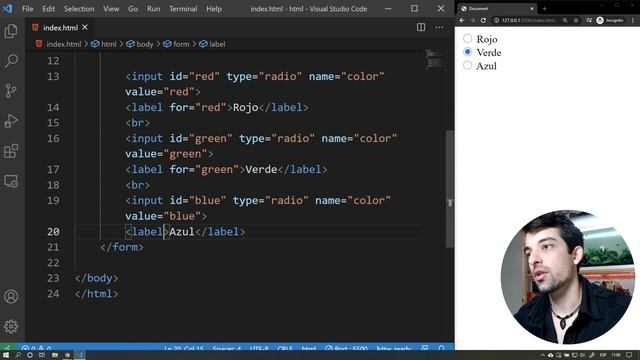Split the editor to the right

coord(421,27)
